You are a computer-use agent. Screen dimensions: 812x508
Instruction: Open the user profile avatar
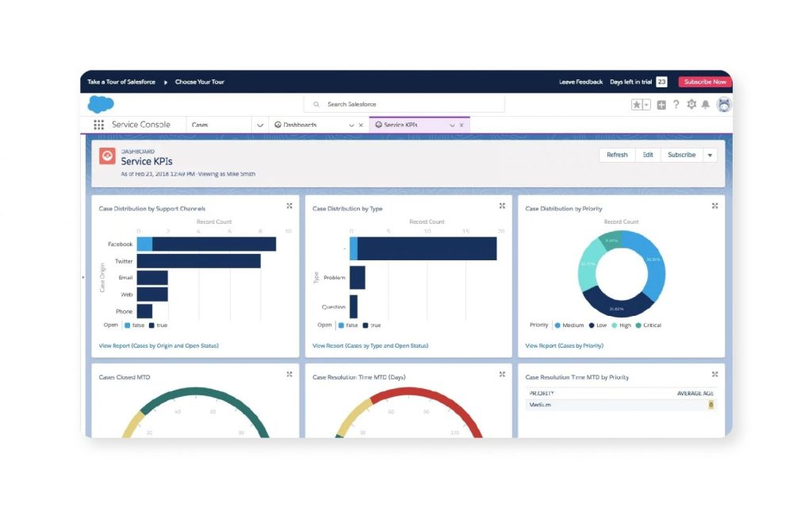point(723,105)
